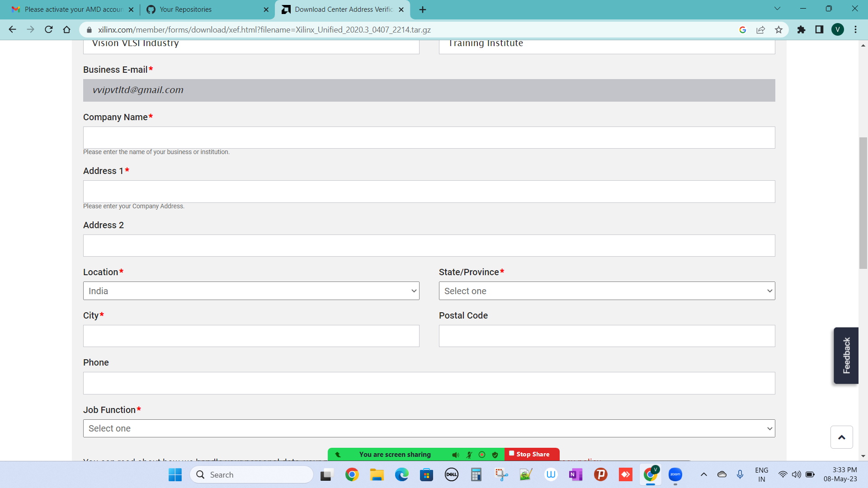Open the Job Function dropdown

pos(429,428)
